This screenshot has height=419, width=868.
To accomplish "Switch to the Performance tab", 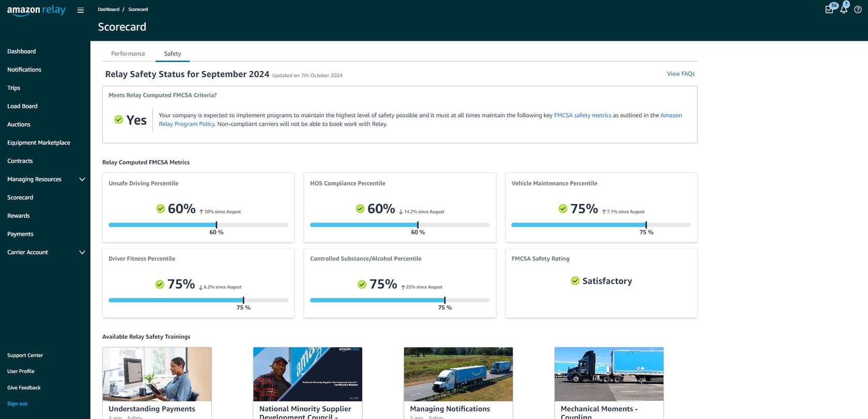I will tap(128, 54).
